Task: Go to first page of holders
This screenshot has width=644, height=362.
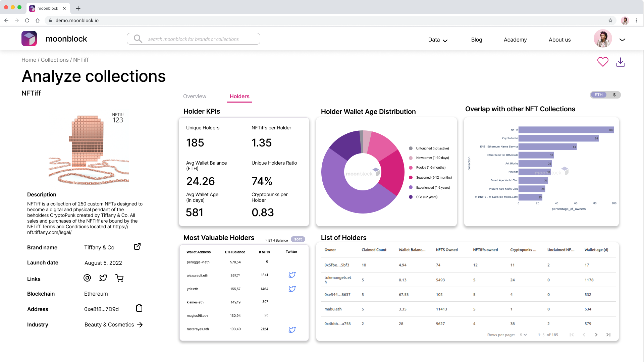Action: (x=572, y=335)
